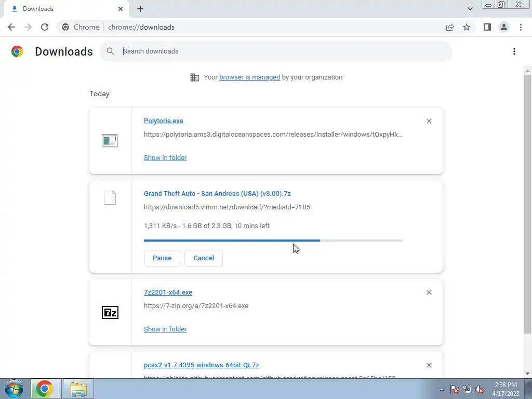Image resolution: width=532 pixels, height=399 pixels.
Task: Focus the Search downloads field
Action: pyautogui.click(x=276, y=51)
